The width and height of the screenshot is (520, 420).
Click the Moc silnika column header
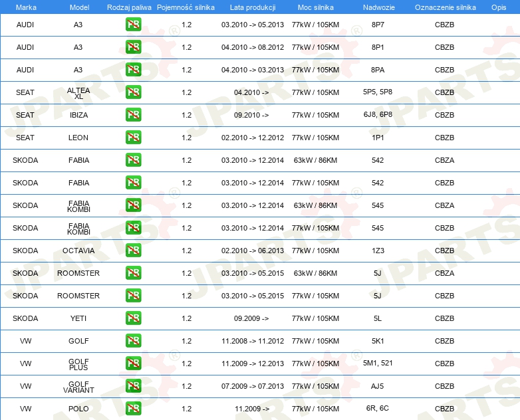click(x=315, y=7)
